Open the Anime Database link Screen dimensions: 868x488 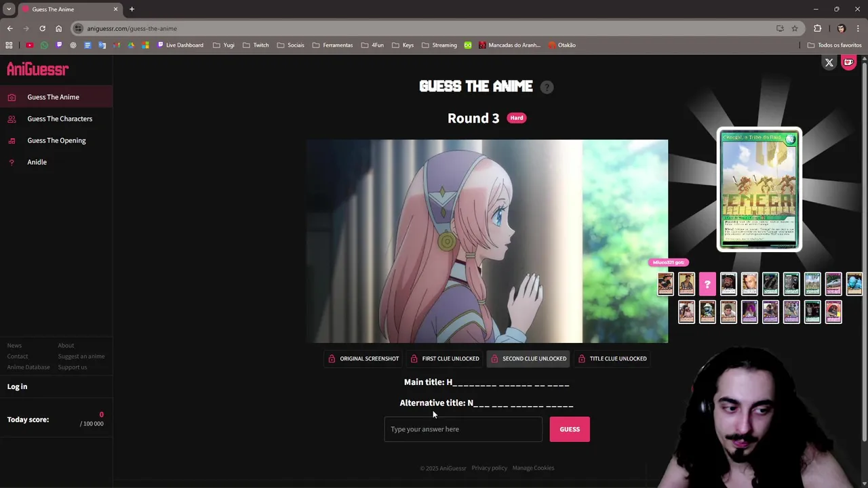(28, 367)
